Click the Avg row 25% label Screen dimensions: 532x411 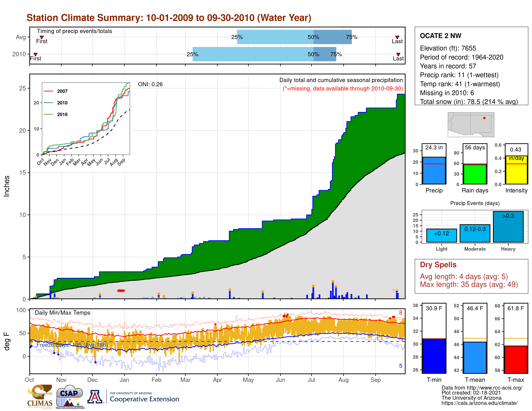[237, 37]
